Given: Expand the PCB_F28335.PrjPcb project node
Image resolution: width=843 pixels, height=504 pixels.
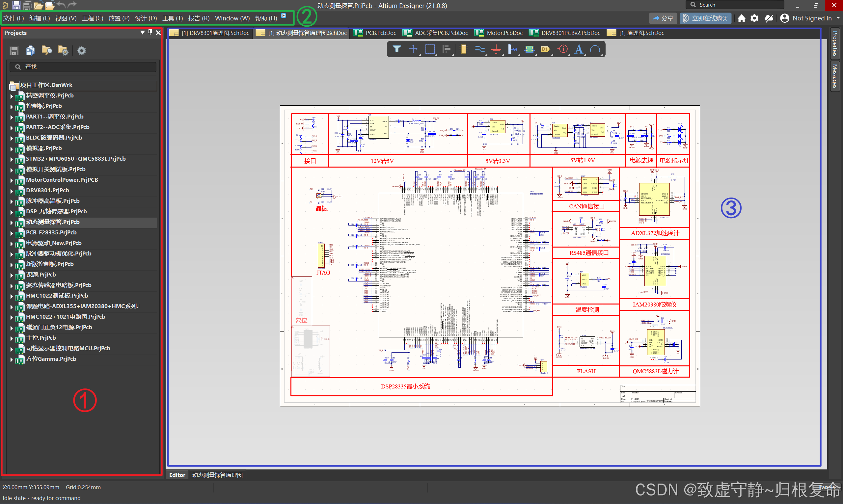Looking at the screenshot, I should click(12, 233).
